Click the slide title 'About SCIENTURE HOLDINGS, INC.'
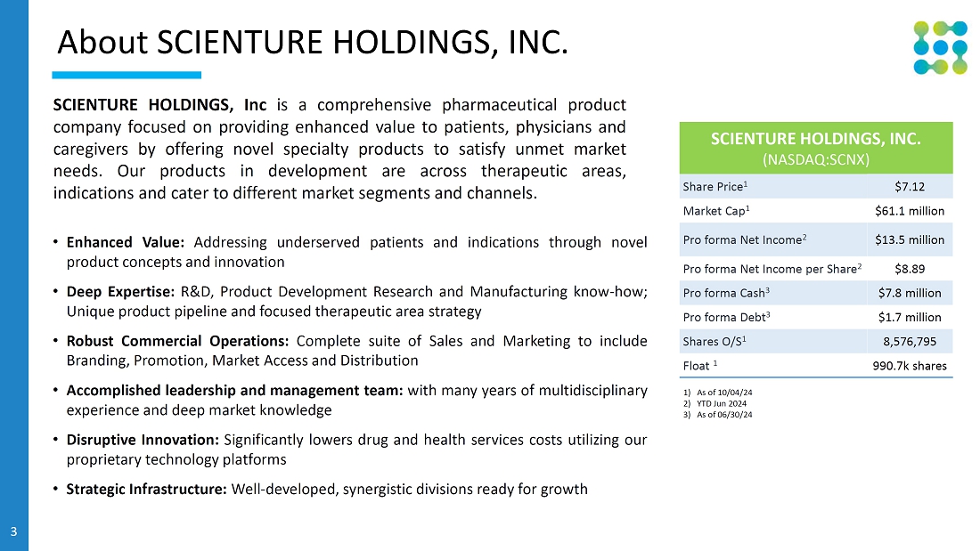This screenshot has width=980, height=551. pos(312,41)
